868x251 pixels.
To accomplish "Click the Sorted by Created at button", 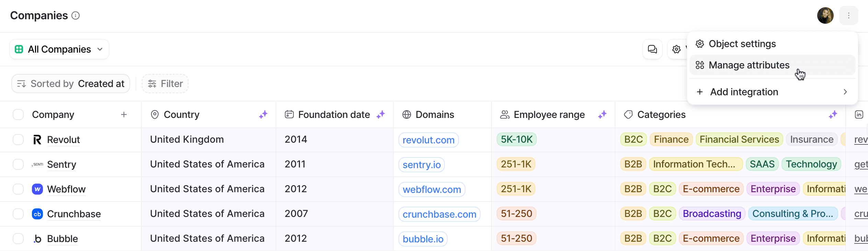I will tap(71, 84).
